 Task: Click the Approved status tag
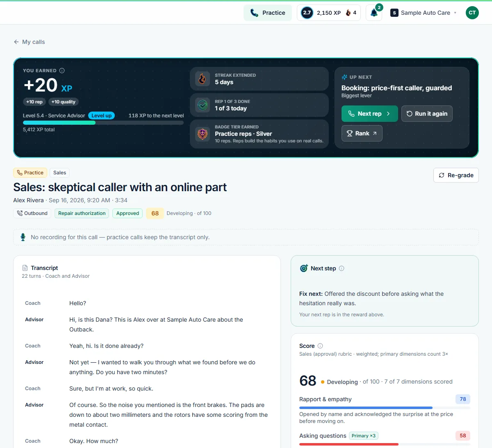click(128, 213)
